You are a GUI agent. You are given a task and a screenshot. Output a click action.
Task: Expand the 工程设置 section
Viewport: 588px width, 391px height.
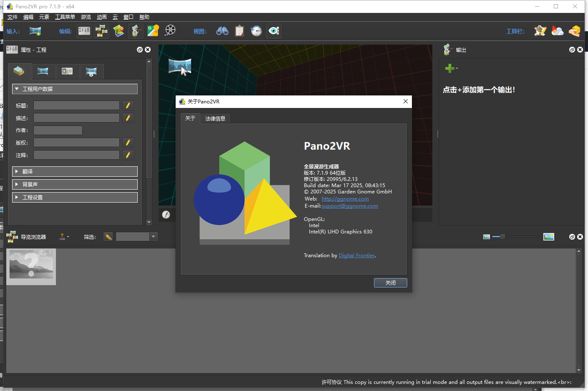point(75,197)
